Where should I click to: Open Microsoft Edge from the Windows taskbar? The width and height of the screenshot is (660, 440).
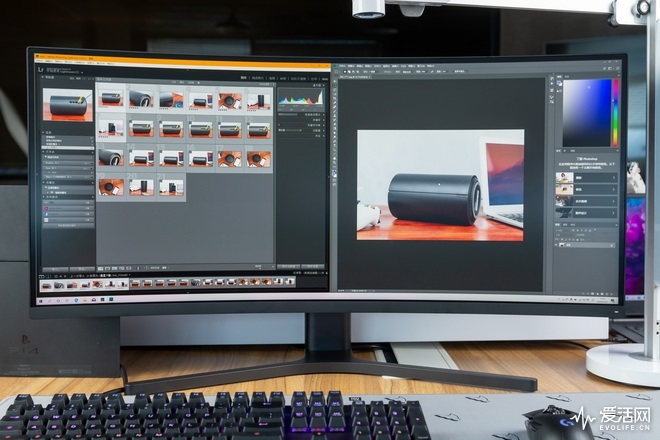pyautogui.click(x=76, y=300)
